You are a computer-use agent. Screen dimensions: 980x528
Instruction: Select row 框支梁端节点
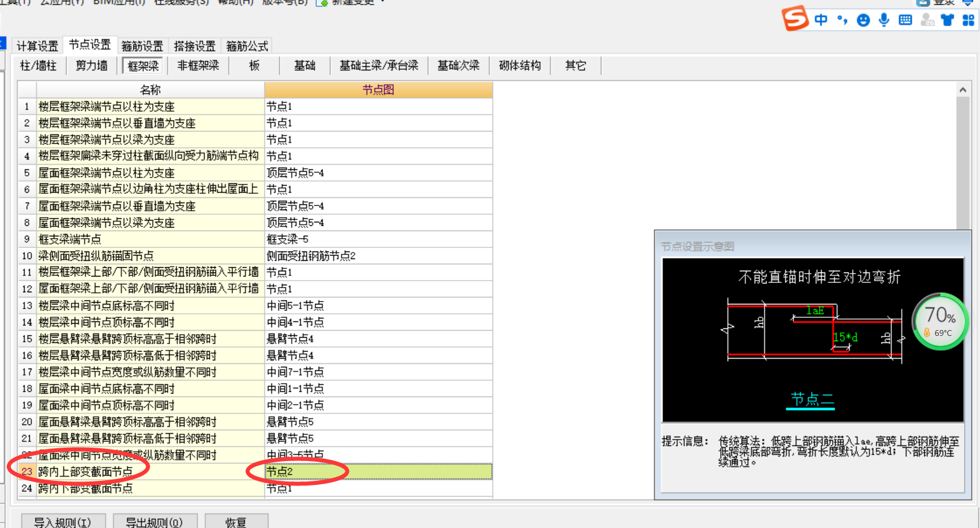[x=150, y=239]
